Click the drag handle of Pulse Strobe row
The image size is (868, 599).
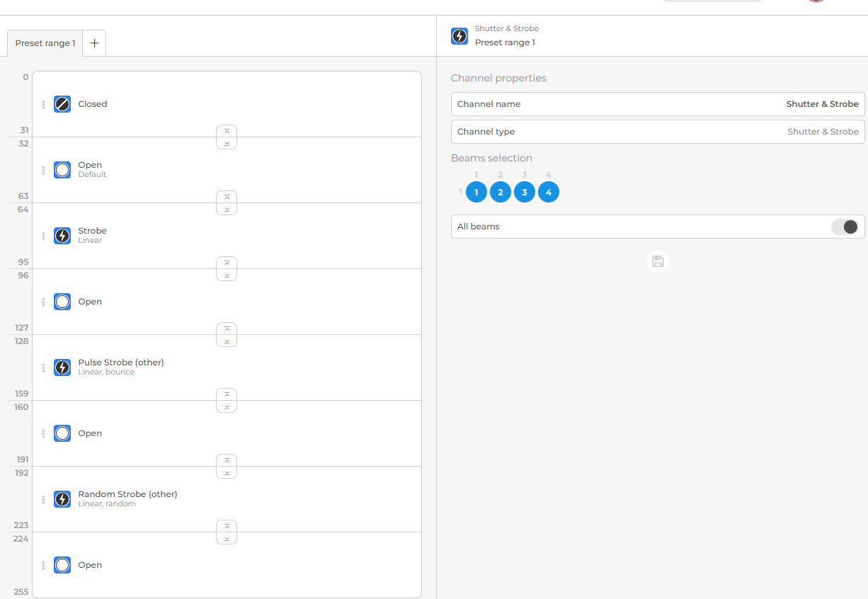(43, 368)
